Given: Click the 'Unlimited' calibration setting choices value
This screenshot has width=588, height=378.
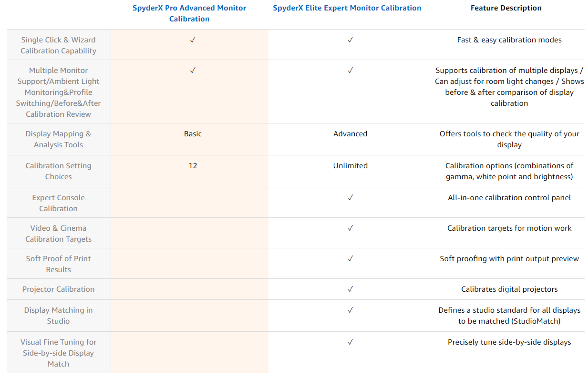Looking at the screenshot, I should pyautogui.click(x=350, y=166).
